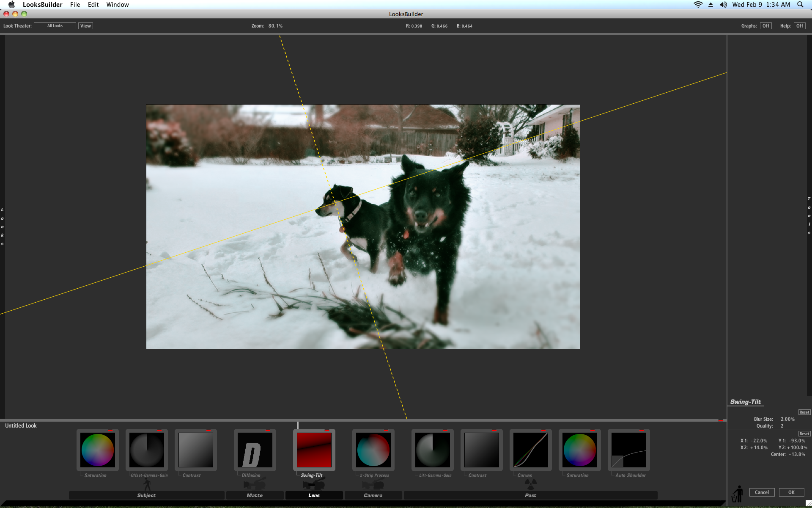Switch to the Matte section tab

255,495
